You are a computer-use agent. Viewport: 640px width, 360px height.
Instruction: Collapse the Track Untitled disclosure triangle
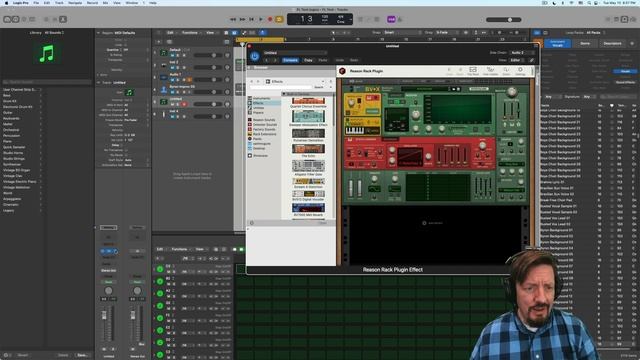pos(98,82)
